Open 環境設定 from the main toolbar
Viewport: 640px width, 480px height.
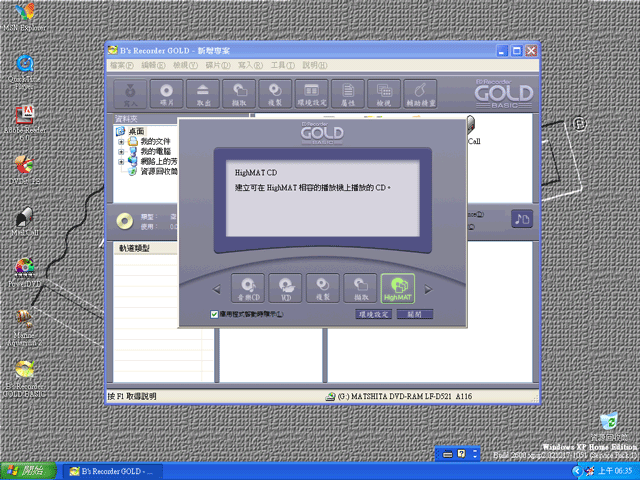pos(311,94)
